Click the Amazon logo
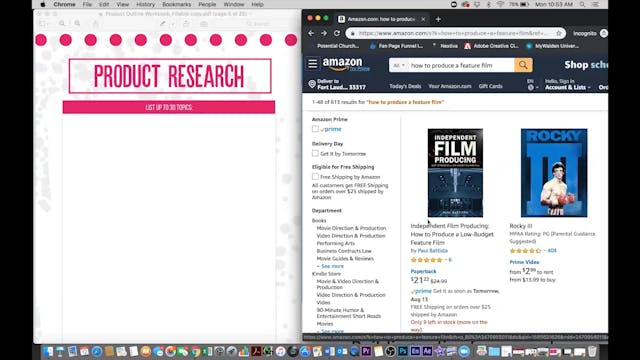This screenshot has width=640, height=360. [345, 64]
